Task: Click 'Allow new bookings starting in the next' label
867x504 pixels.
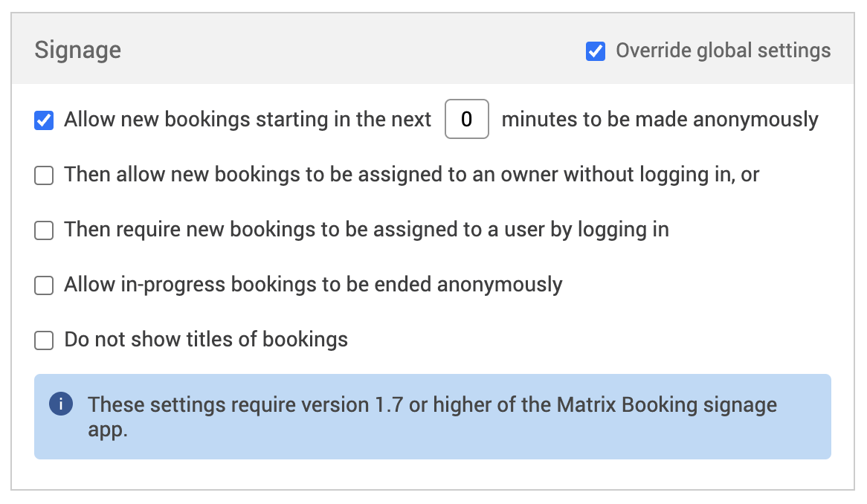Action: click(x=248, y=120)
